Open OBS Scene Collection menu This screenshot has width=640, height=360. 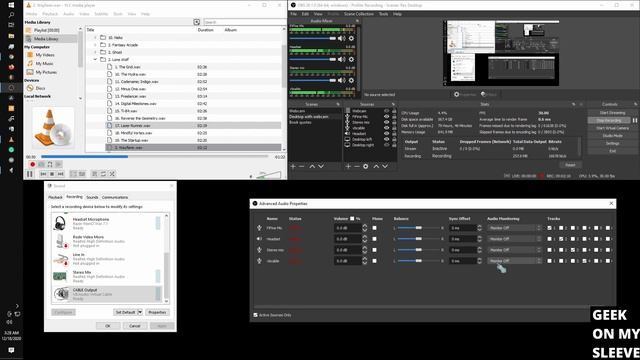click(359, 14)
